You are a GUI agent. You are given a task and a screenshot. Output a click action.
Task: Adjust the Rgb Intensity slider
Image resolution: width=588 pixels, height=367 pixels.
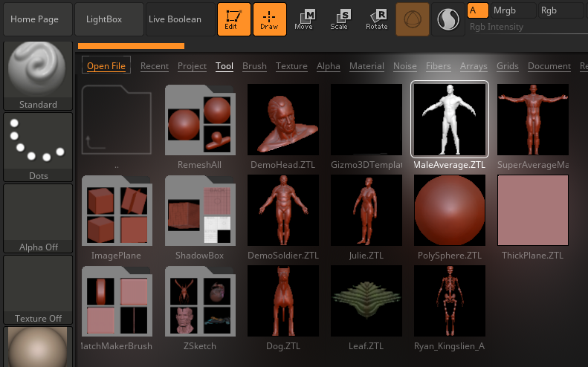[528, 27]
